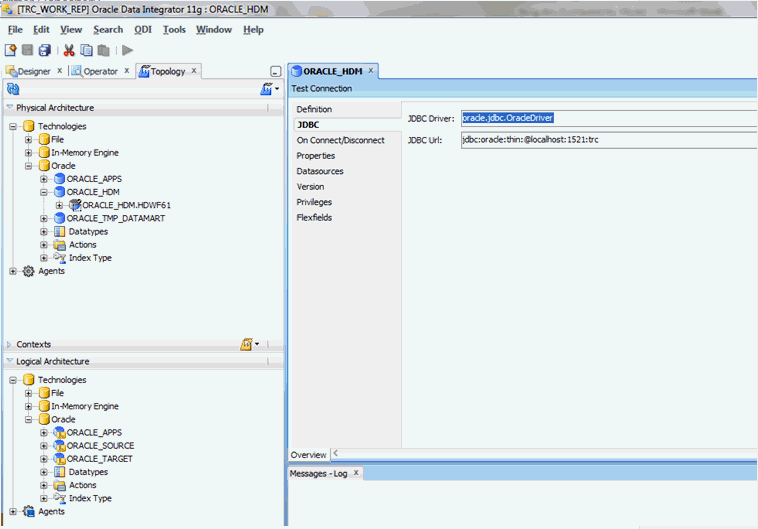Open the Tools menu
Viewport: 758px width, 529px height.
coord(174,29)
